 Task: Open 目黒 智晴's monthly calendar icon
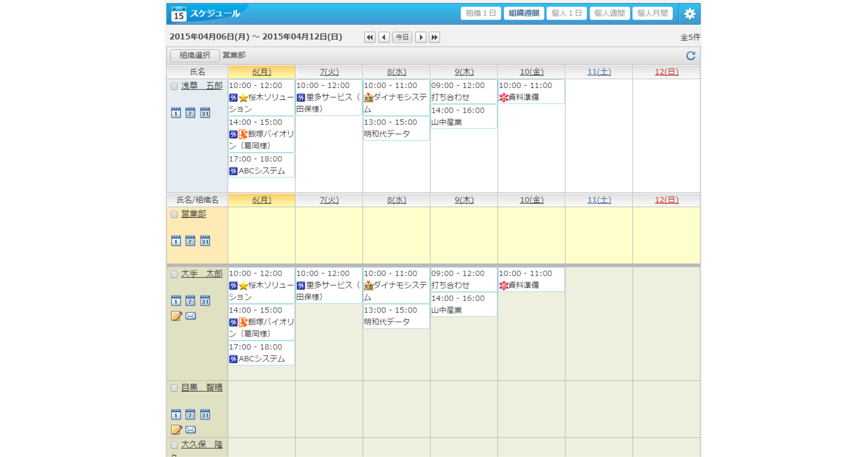click(x=205, y=415)
